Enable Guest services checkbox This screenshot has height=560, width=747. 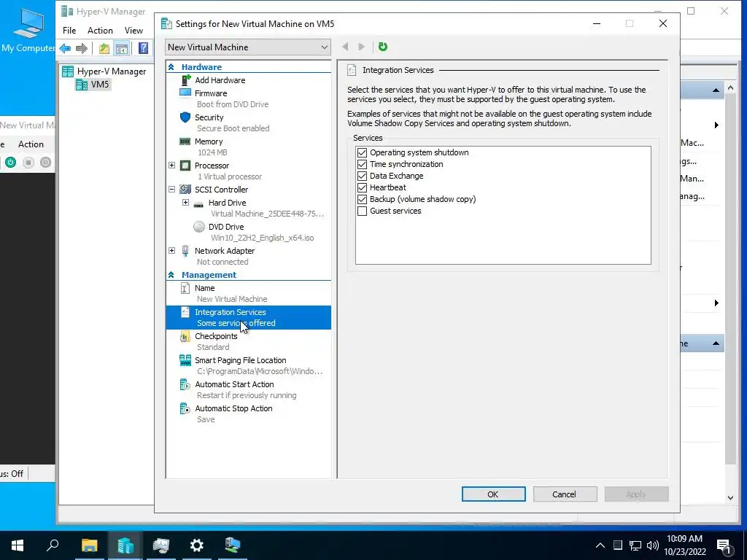click(362, 211)
